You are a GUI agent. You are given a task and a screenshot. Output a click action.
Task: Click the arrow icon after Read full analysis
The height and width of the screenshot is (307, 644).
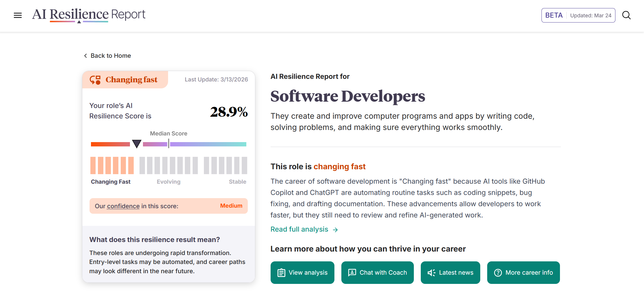coord(335,230)
